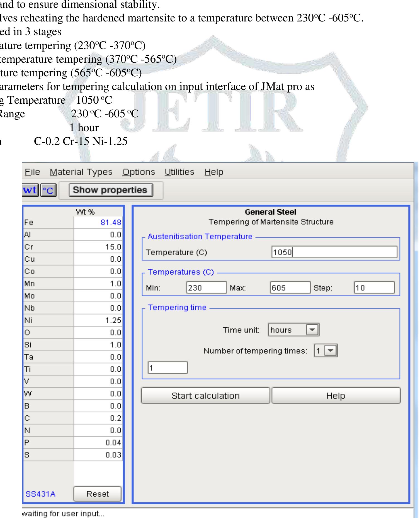Select the O value cell

coord(98,332)
